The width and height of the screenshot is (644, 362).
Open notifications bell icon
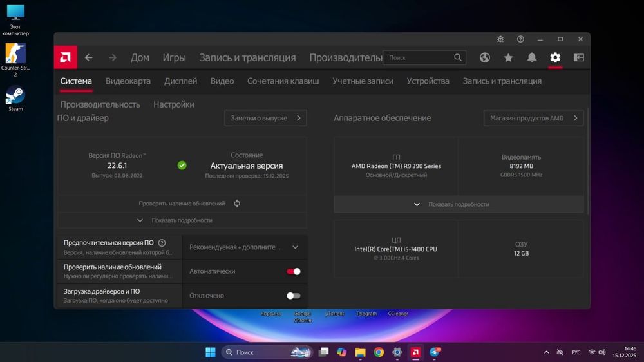coord(532,57)
